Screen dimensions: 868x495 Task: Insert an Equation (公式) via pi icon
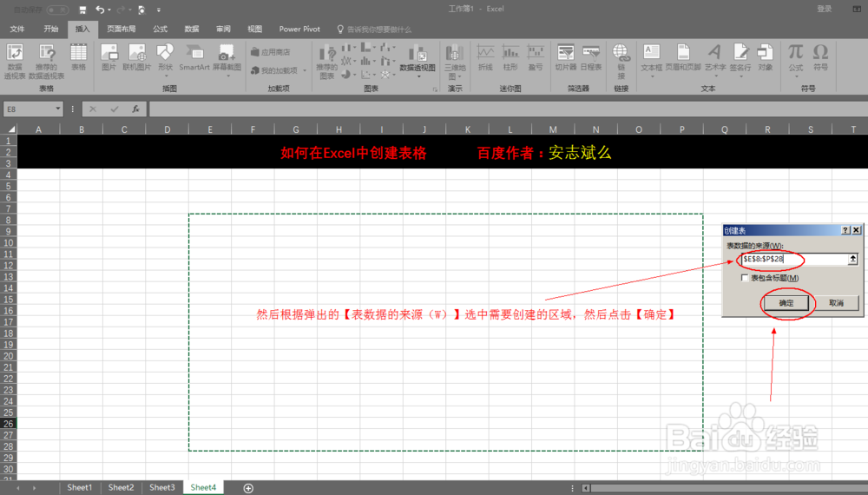(796, 59)
